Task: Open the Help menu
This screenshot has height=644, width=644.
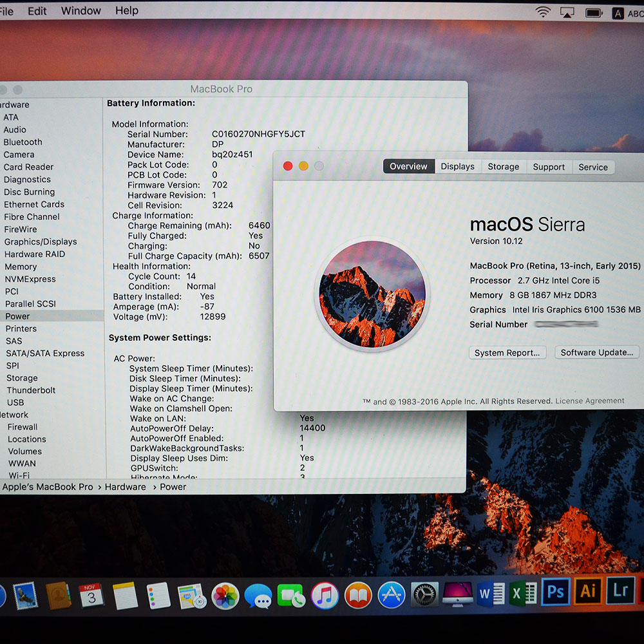Action: pyautogui.click(x=126, y=10)
